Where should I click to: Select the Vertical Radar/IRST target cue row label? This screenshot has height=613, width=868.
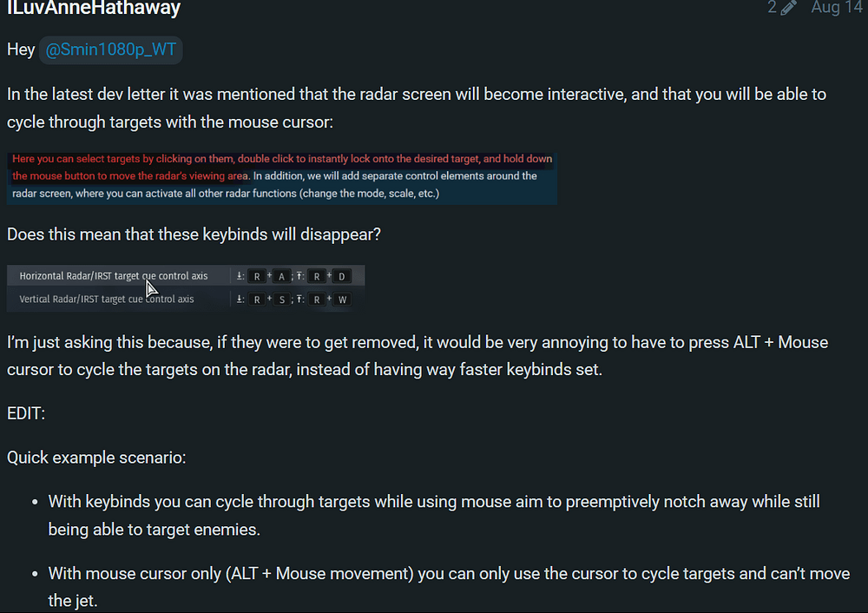[x=107, y=300]
